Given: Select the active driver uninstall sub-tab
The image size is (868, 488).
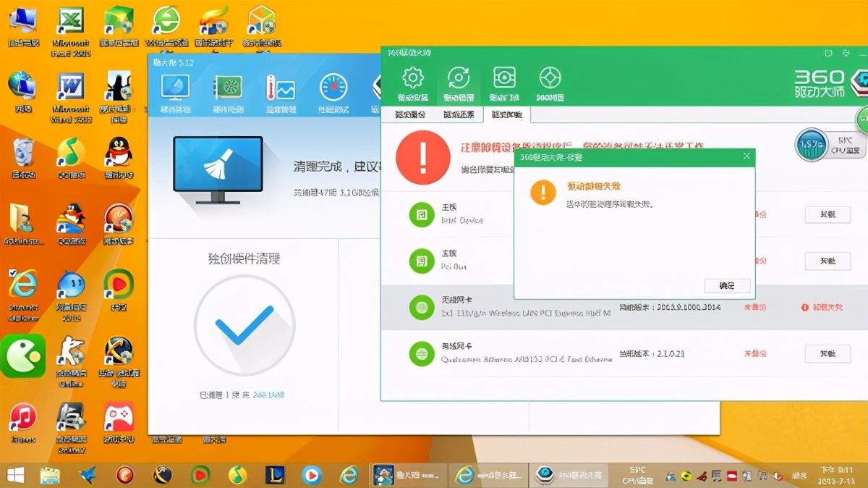Looking at the screenshot, I should [x=506, y=114].
